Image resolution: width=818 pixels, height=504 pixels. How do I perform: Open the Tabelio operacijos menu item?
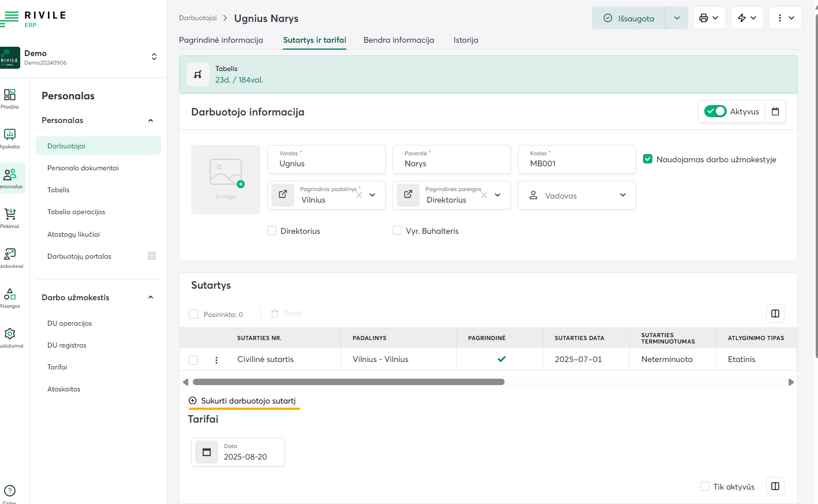pos(76,212)
